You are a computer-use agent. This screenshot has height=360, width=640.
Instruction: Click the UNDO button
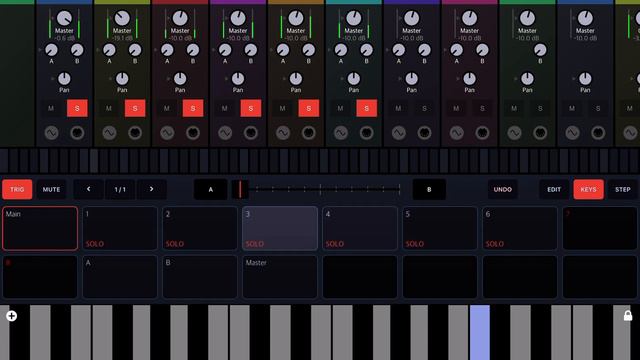(502, 189)
